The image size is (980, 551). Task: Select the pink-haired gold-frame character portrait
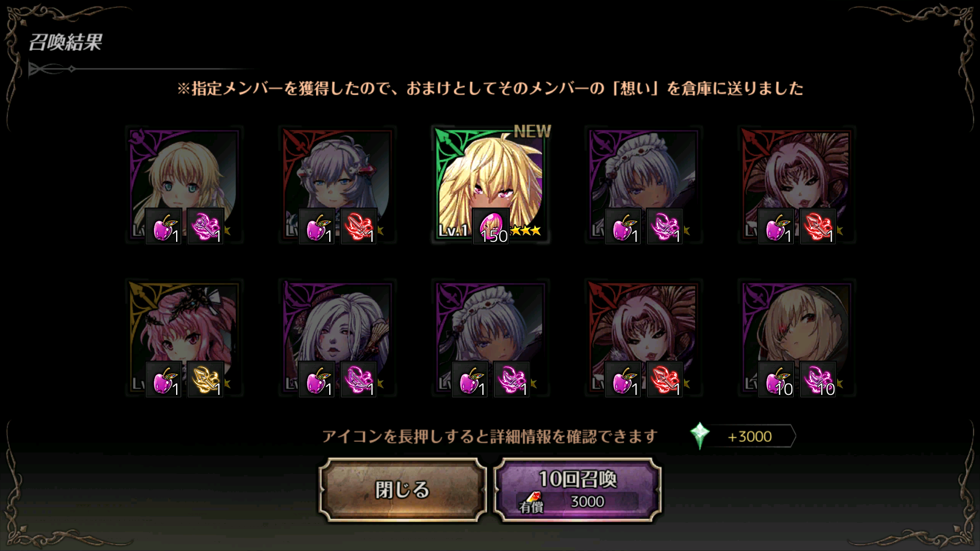tap(184, 338)
